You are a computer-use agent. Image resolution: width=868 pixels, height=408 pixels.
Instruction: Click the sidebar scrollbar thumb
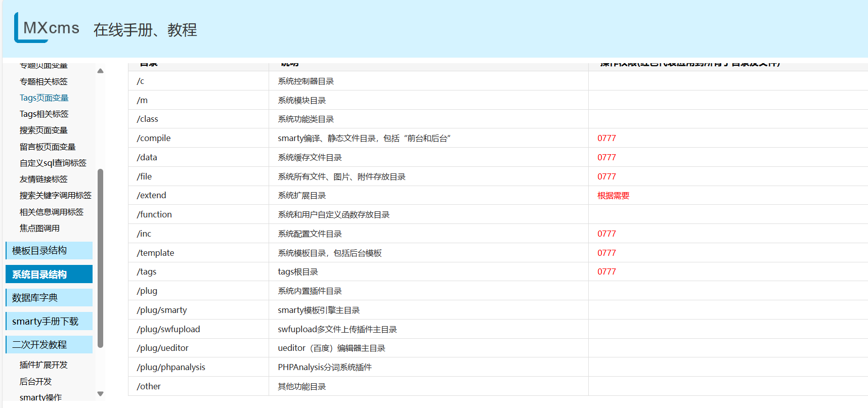(100, 258)
